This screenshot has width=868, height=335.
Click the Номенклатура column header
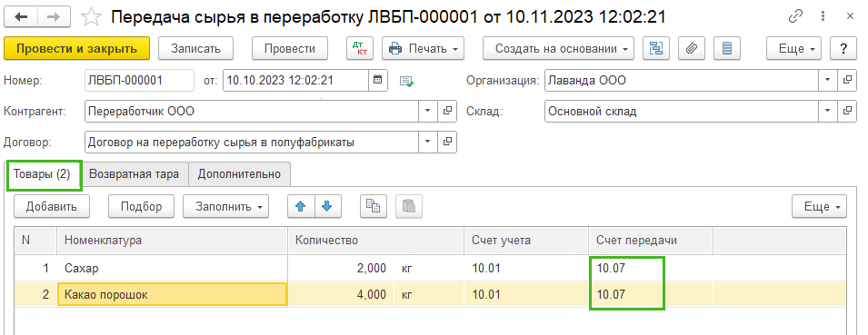tap(172, 241)
